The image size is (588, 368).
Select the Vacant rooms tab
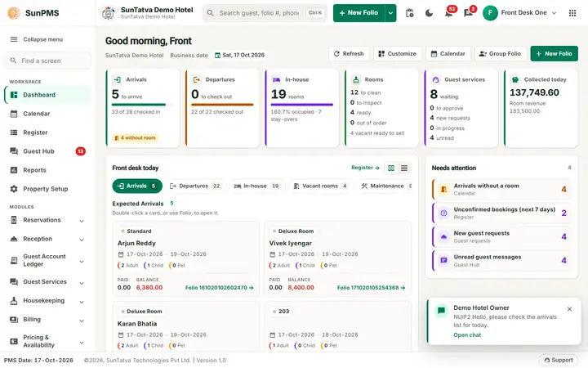pyautogui.click(x=320, y=186)
